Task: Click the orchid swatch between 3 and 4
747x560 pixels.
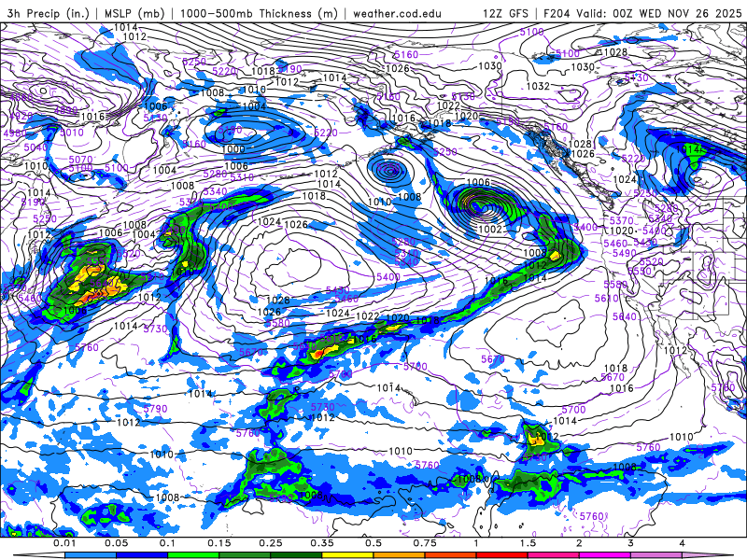Action: [x=656, y=555]
